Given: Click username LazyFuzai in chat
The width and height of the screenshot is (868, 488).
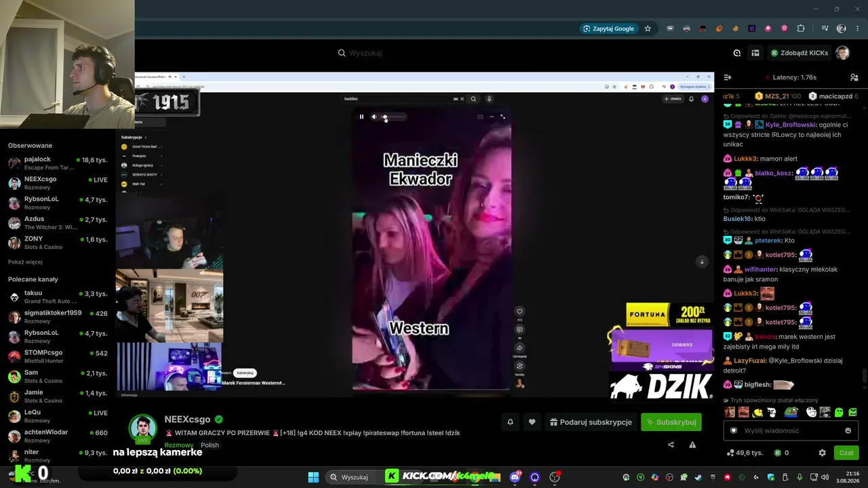Looking at the screenshot, I should (749, 361).
